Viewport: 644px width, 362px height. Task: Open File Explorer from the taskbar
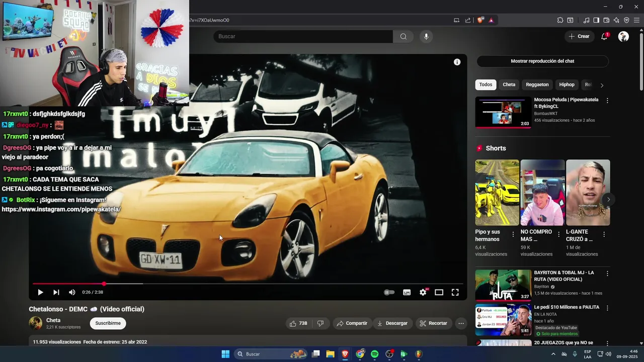[x=330, y=354]
